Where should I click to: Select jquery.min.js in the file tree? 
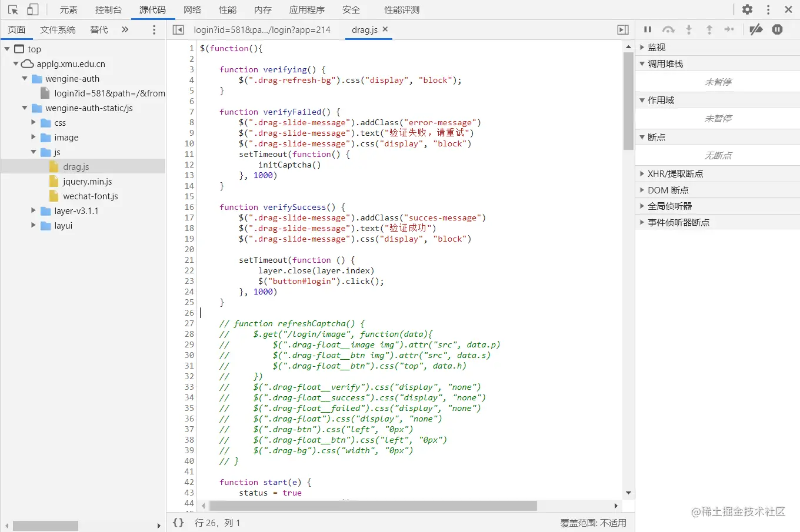tap(88, 182)
